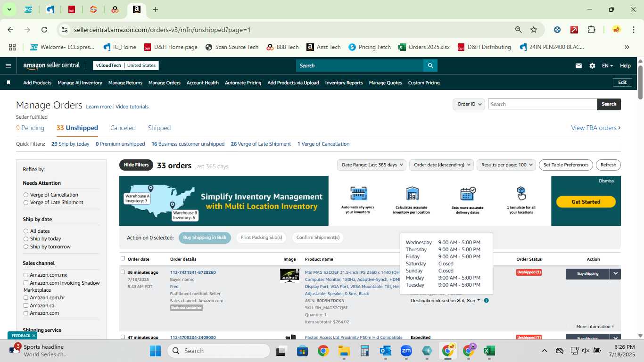
Task: Click the search magnifier button
Action: pos(430,66)
